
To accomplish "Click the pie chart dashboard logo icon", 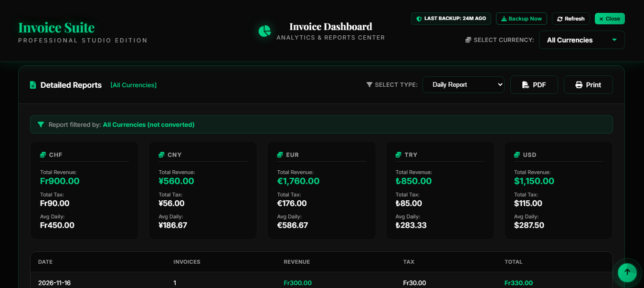I will 264,31.
